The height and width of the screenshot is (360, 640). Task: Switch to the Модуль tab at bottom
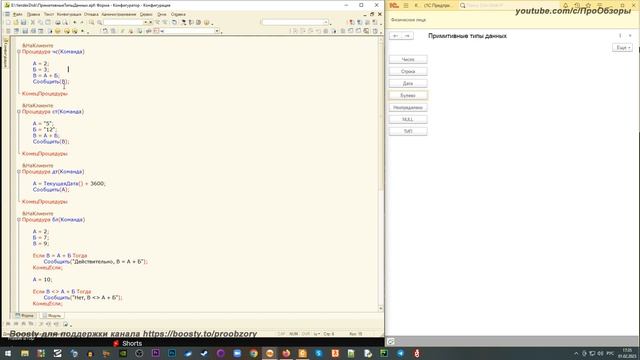pos(52,316)
